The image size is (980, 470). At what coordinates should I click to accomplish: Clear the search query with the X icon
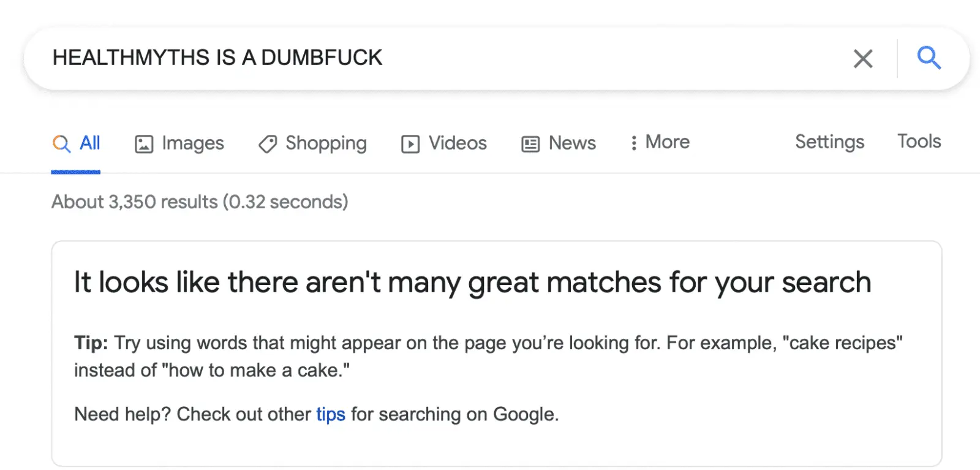click(862, 59)
